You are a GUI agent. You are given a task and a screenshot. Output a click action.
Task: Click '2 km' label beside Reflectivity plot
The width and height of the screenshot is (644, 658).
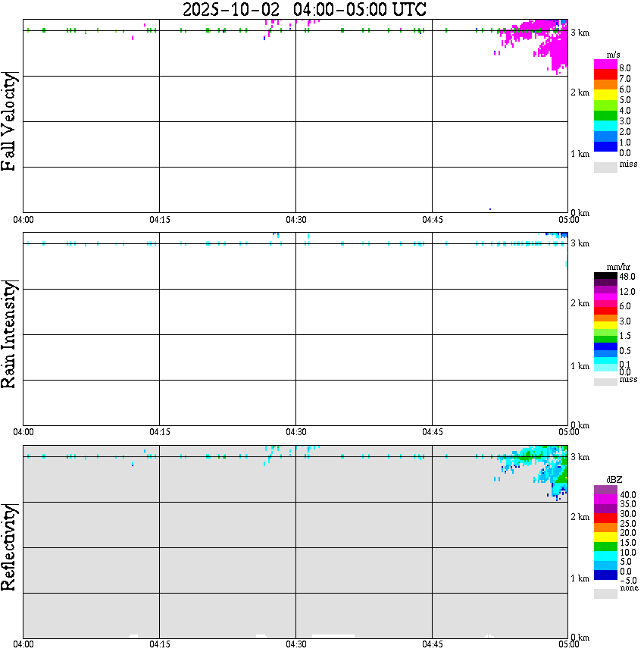click(x=580, y=517)
